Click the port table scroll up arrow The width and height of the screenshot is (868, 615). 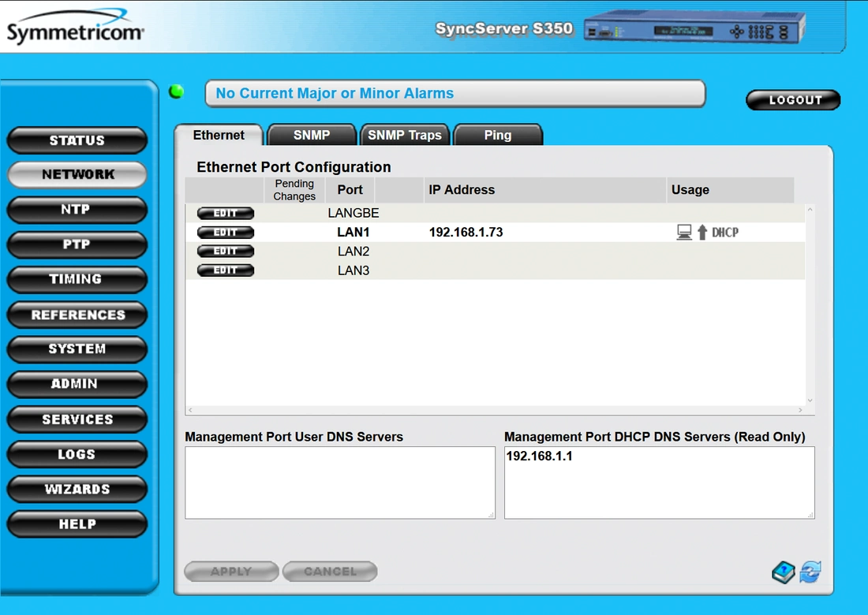(x=810, y=210)
